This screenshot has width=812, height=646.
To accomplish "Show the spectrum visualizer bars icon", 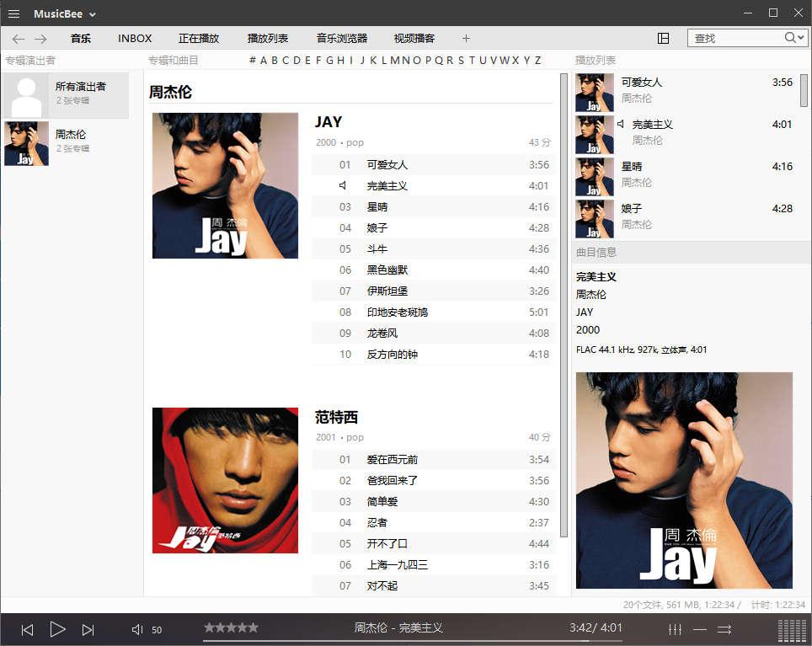I will pyautogui.click(x=792, y=631).
